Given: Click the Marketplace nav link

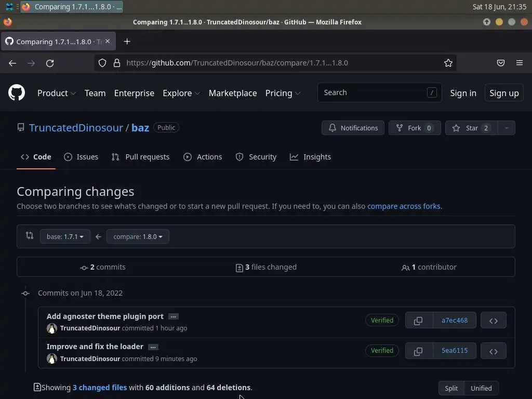Looking at the screenshot, I should (x=233, y=93).
